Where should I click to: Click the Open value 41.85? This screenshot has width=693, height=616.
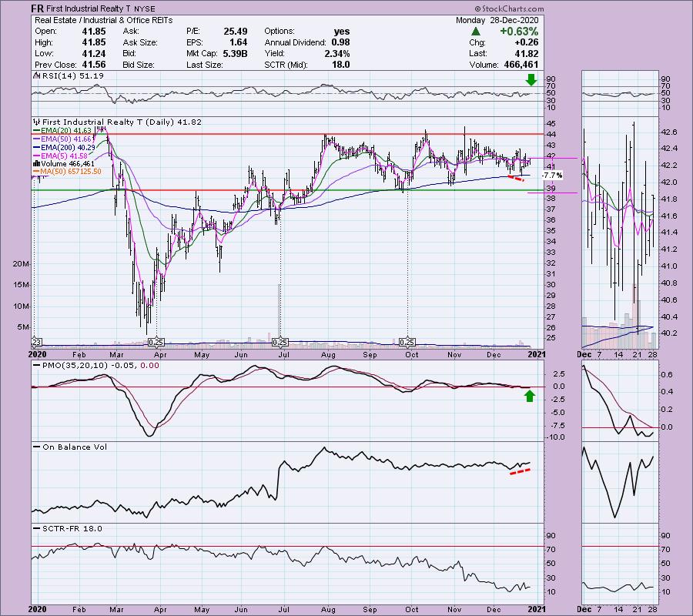94,32
